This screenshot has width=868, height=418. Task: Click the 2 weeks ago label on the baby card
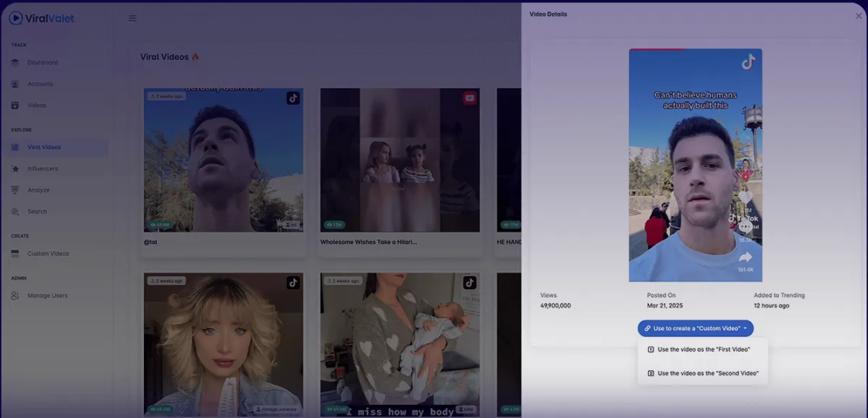(343, 281)
